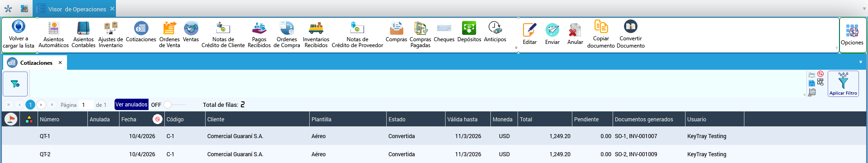Viewport: 868px width, 163px height.
Task: Open Notas de Crédito de Cliente
Action: (x=223, y=34)
